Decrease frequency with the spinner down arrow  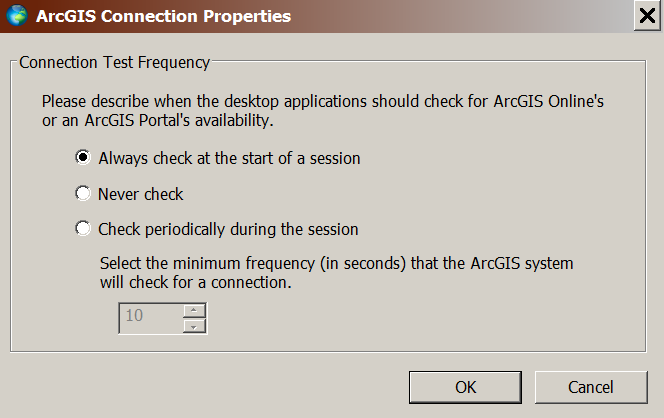click(x=195, y=325)
